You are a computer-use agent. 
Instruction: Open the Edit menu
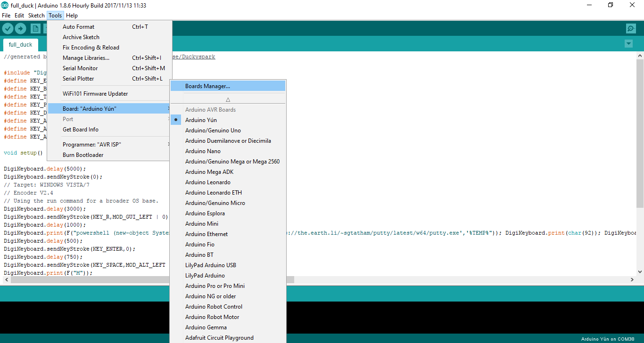click(19, 16)
